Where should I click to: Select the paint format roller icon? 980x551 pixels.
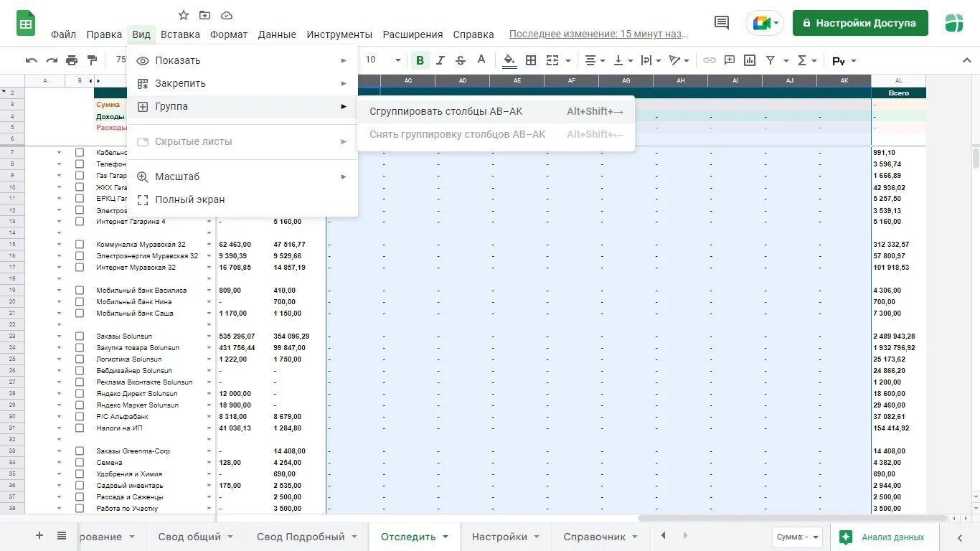click(92, 60)
